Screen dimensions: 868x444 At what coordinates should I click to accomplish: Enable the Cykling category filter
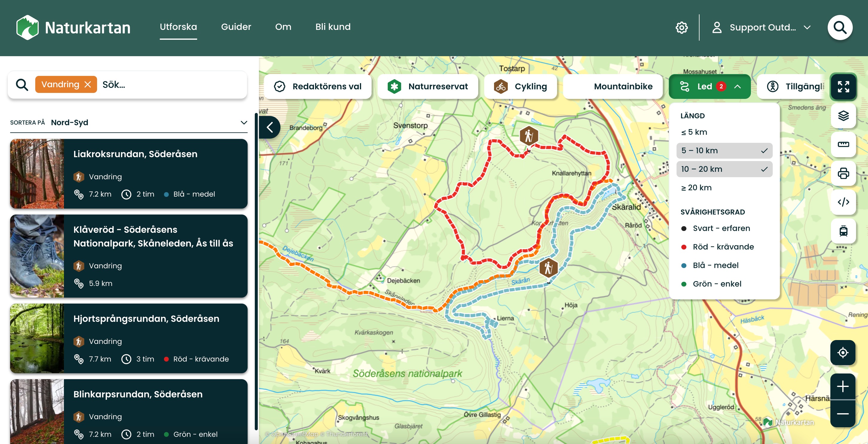520,87
